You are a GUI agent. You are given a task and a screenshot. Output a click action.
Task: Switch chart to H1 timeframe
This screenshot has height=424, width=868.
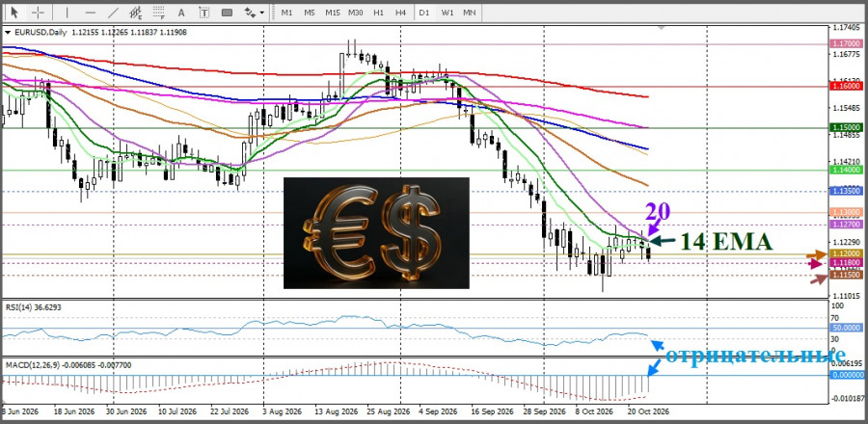(378, 13)
